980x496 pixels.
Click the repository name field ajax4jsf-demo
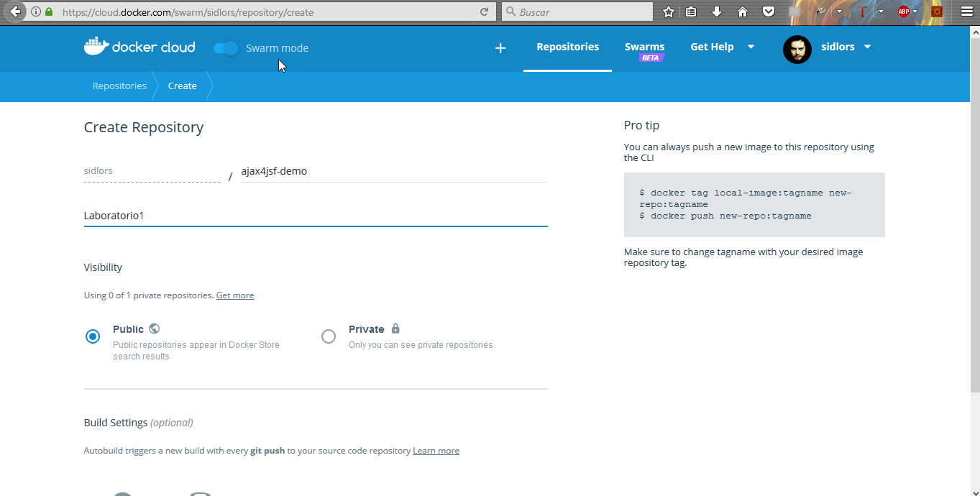(394, 171)
